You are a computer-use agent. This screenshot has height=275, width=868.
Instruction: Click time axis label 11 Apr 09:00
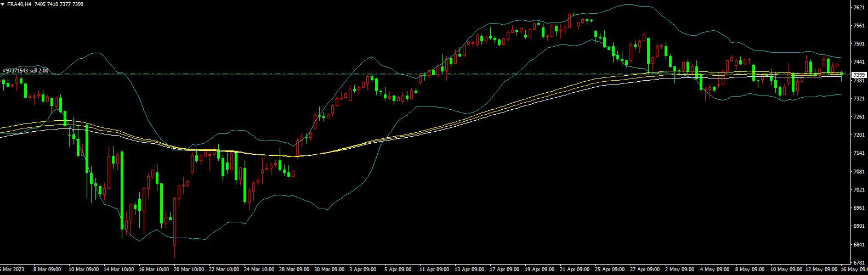434,270
